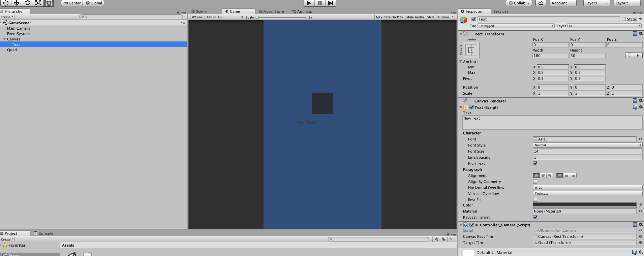Screen dimensions: 644x256
Task: Select the Rotate tool icon
Action: pyautogui.click(x=28, y=3)
